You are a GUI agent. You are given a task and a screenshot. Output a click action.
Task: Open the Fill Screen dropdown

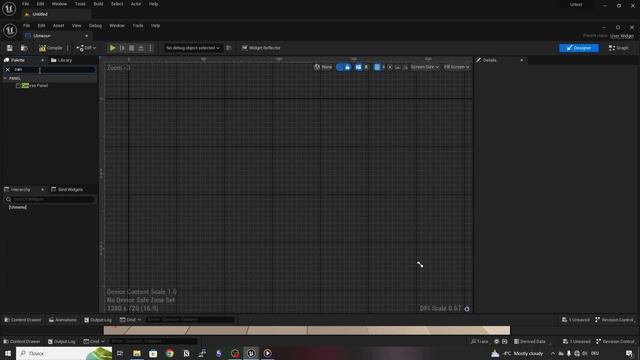coord(456,67)
